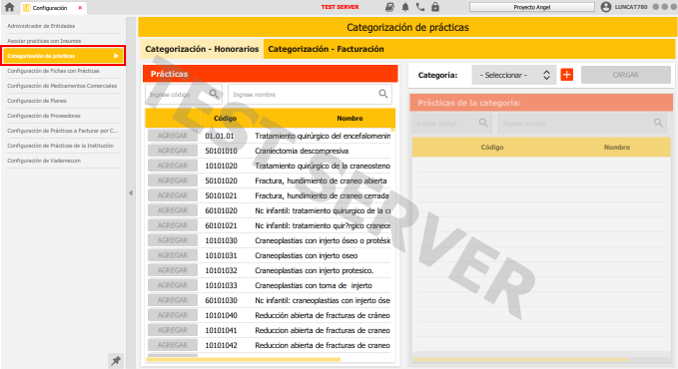Open the LUNCAT780 user profile icon

[606, 7]
